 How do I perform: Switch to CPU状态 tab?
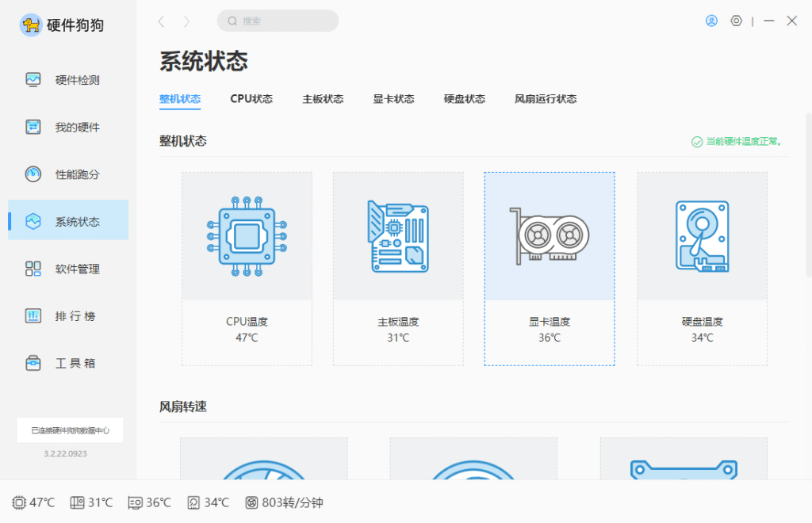[251, 99]
